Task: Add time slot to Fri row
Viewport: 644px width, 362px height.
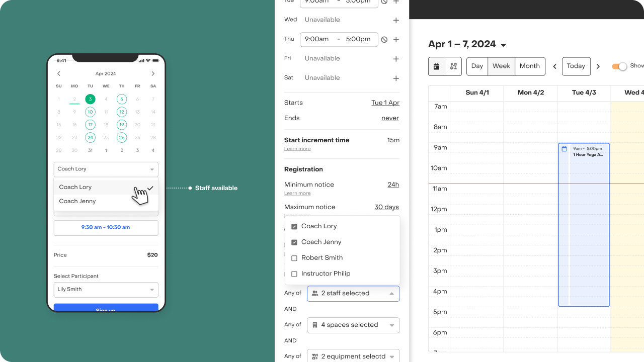Action: coord(396,59)
